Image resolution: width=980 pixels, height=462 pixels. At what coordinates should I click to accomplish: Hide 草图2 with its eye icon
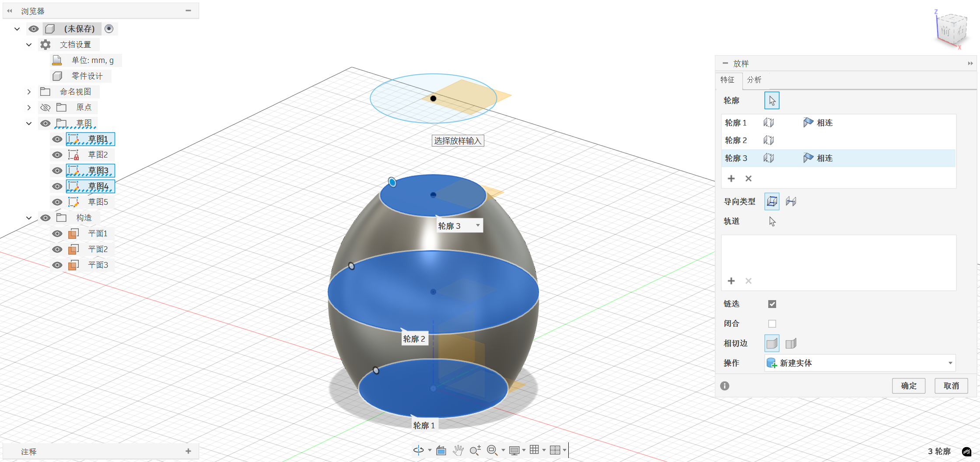tap(57, 155)
